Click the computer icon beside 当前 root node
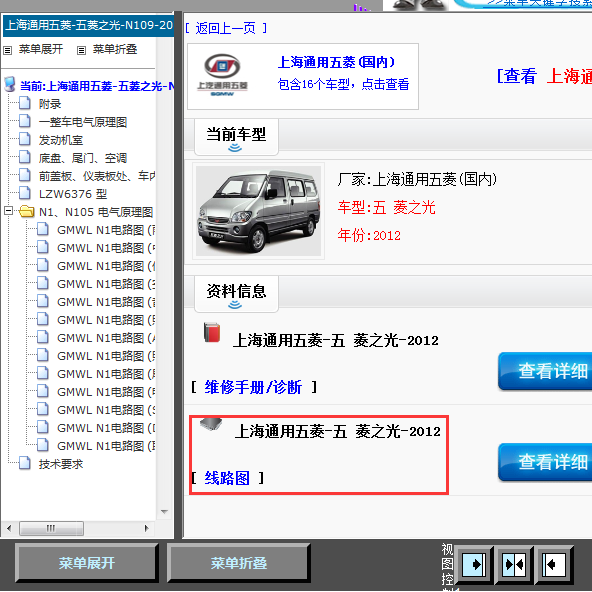 pos(9,85)
